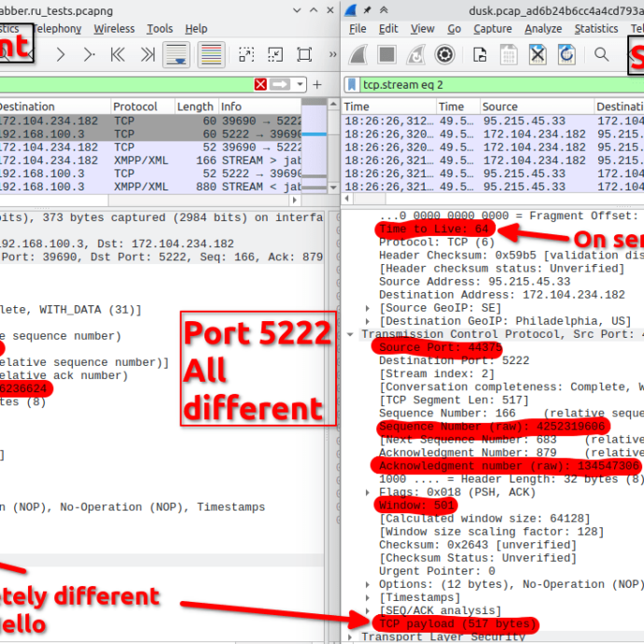The image size is (644, 644).
Task: Restart current capture in right window
Action: point(415,55)
